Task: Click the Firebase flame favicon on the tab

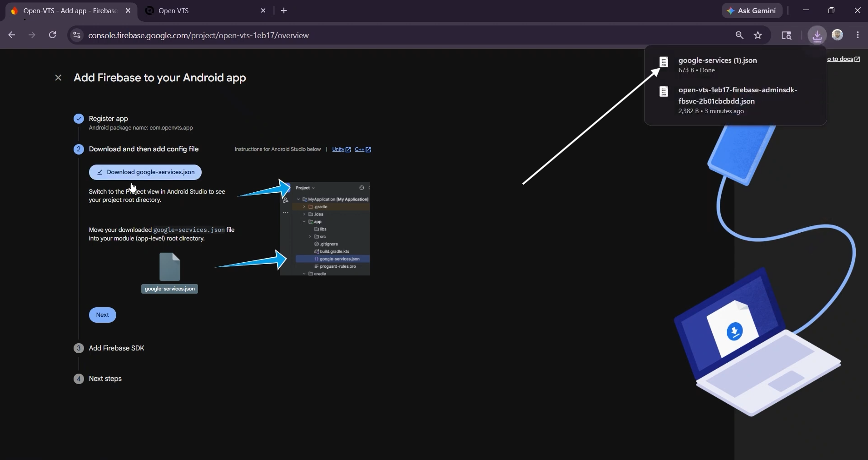Action: click(15, 11)
